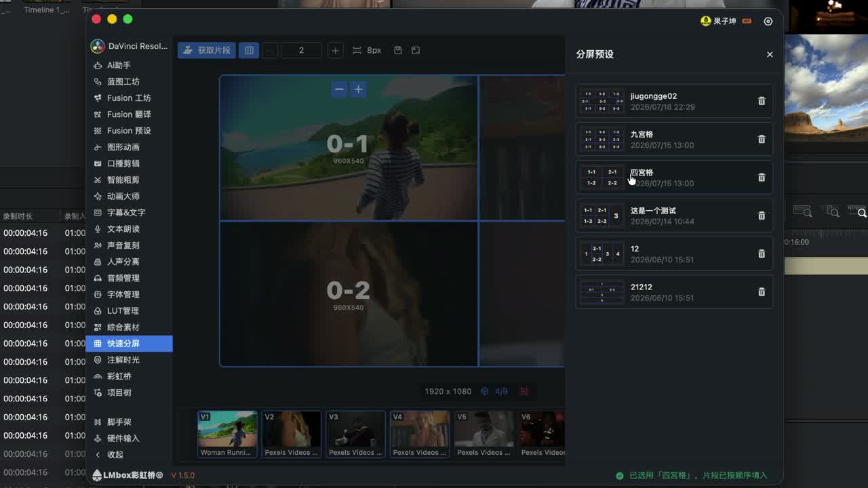The image size is (868, 488).
Task: Delete the preset named 12
Action: coord(762,253)
